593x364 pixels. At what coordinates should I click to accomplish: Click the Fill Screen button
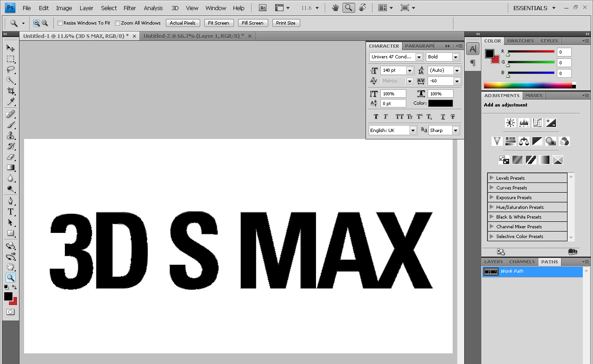(252, 23)
